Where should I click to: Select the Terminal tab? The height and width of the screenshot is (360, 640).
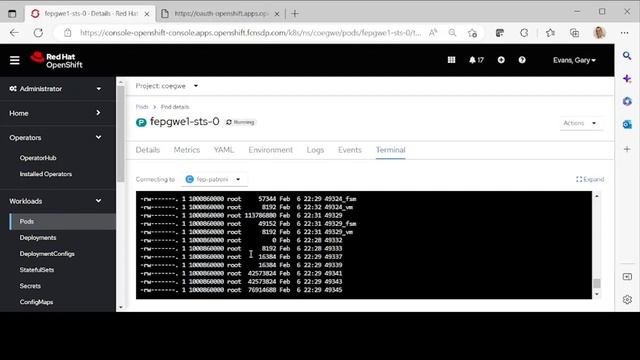click(391, 150)
